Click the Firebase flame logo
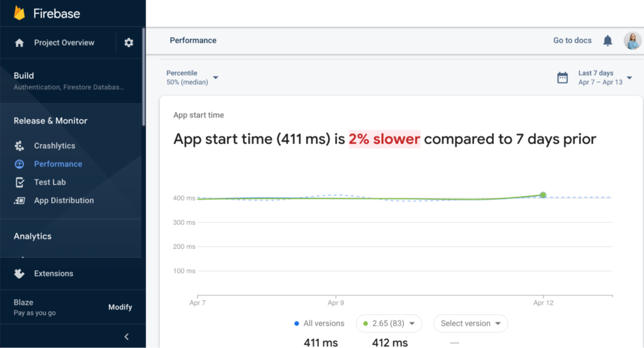The image size is (644, 348). click(x=19, y=13)
